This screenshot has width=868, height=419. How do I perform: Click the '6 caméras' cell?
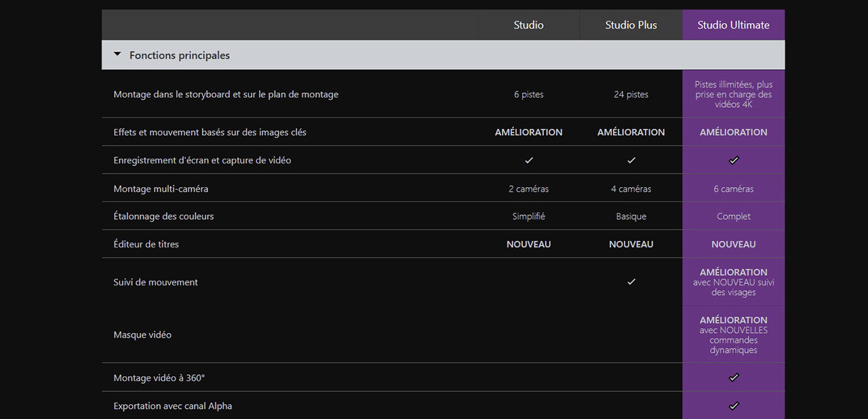pyautogui.click(x=734, y=188)
